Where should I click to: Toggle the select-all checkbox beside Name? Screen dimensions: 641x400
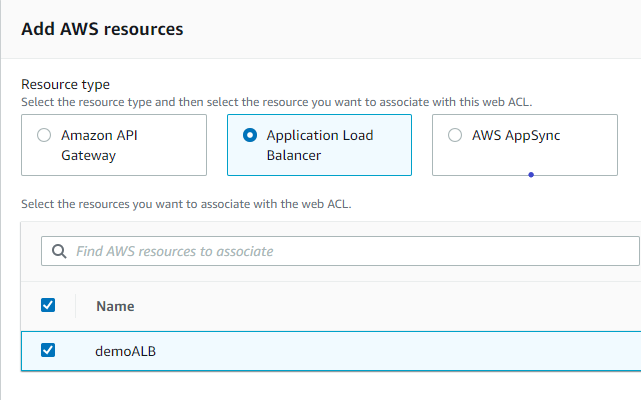click(48, 305)
